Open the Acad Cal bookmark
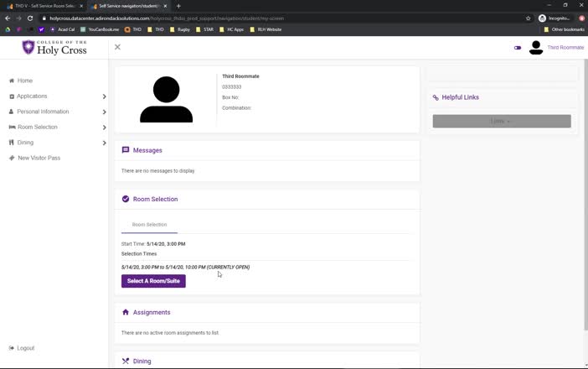 point(63,29)
